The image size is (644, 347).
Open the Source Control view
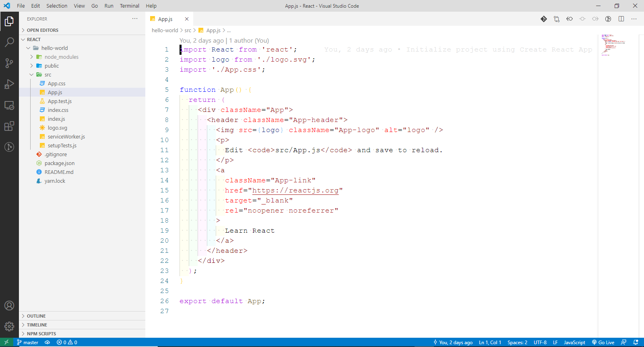tap(9, 63)
